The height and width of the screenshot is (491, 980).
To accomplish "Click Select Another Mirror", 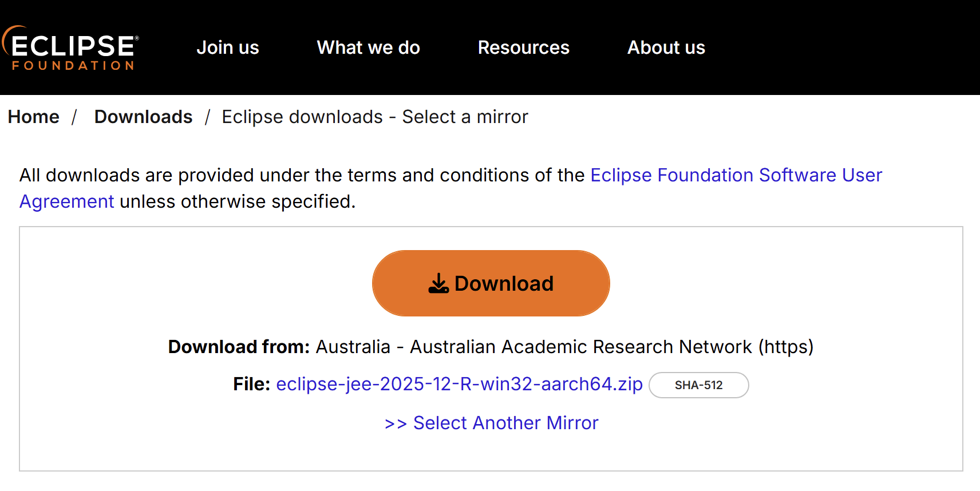I will (491, 422).
